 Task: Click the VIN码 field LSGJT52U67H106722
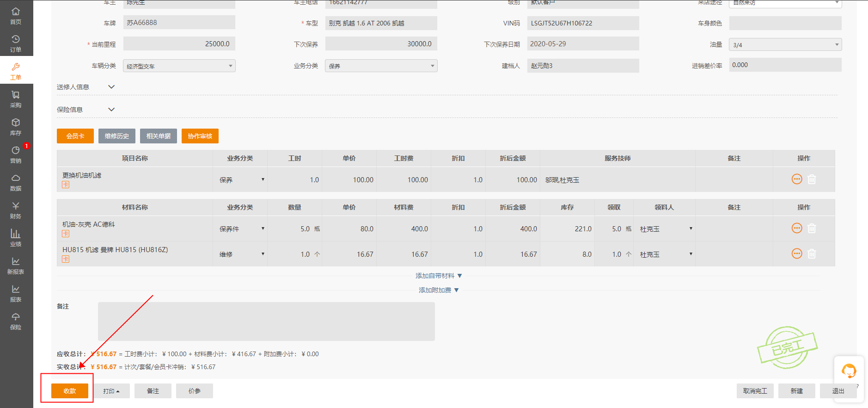click(x=583, y=23)
